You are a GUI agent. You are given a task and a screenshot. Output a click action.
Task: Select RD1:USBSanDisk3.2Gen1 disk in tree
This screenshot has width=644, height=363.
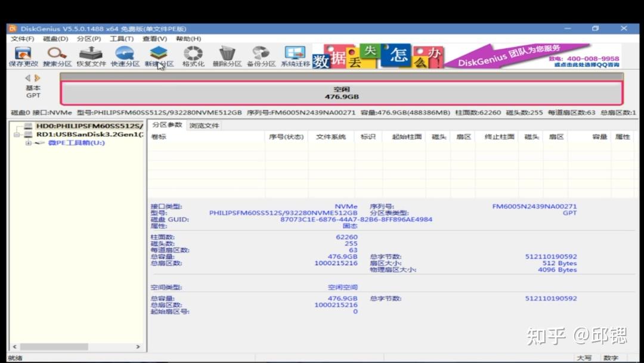(x=89, y=134)
